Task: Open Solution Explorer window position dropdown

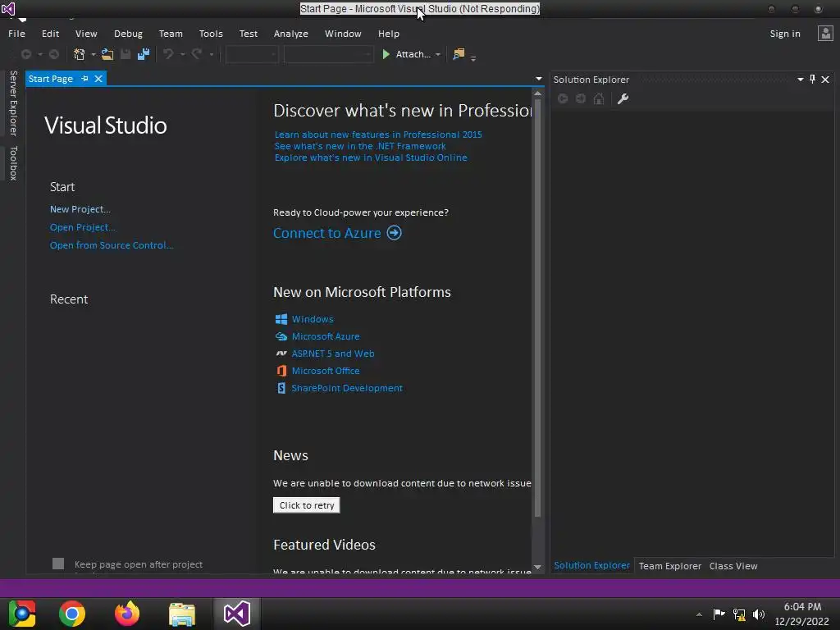Action: point(801,80)
